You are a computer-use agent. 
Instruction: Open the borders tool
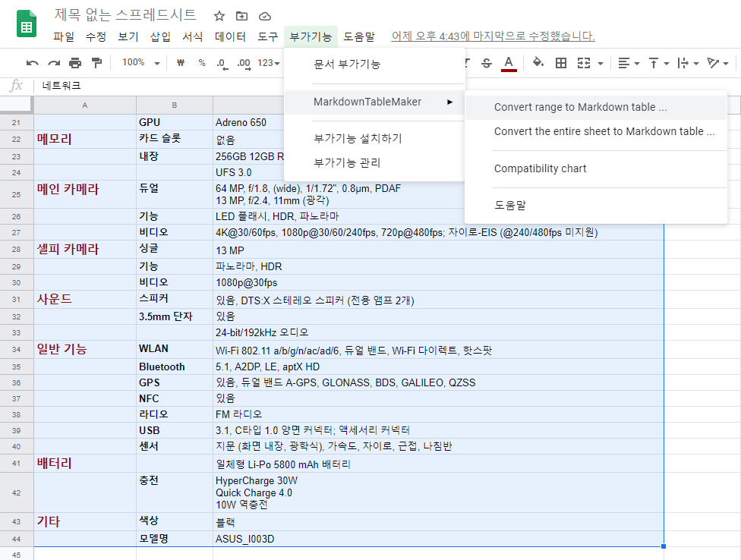tap(561, 63)
